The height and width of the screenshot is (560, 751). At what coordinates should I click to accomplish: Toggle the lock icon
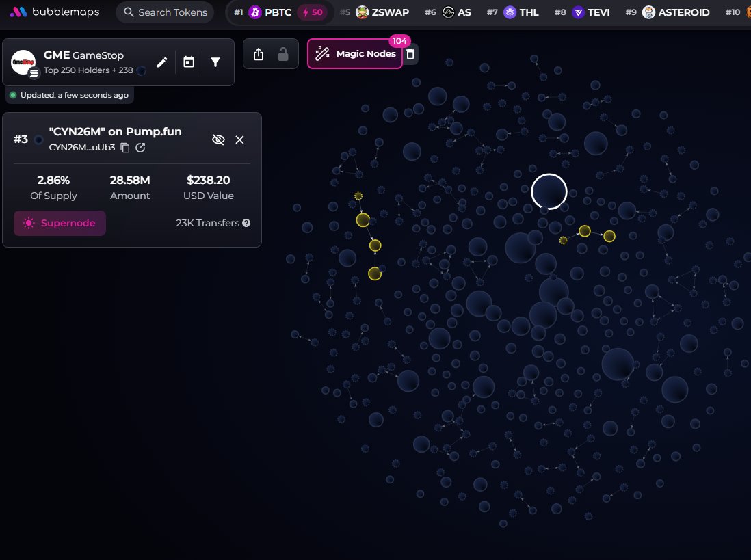283,54
